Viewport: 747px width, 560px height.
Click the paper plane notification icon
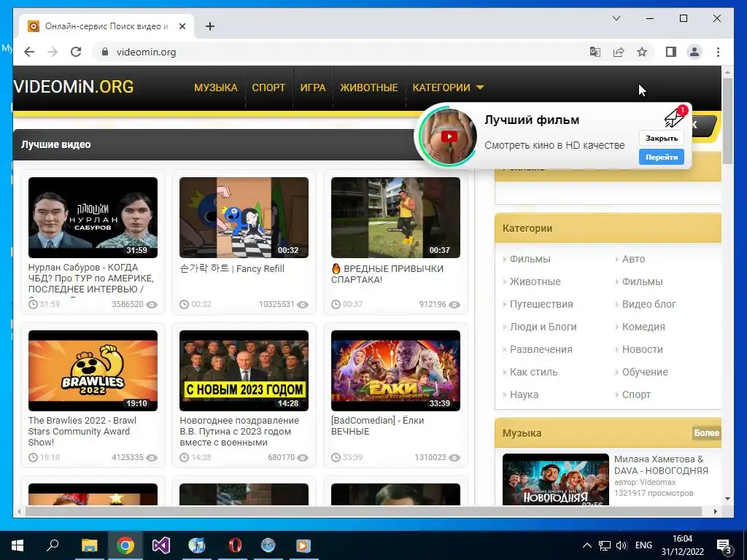(x=676, y=117)
